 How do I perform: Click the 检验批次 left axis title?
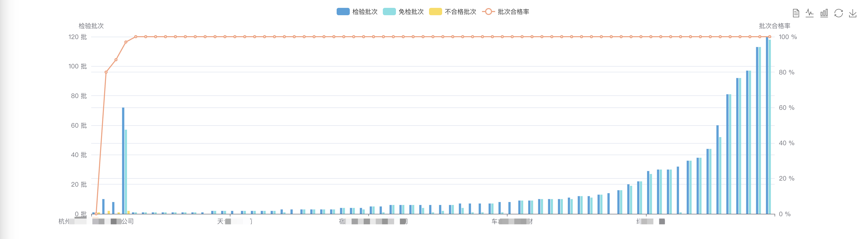click(x=91, y=26)
